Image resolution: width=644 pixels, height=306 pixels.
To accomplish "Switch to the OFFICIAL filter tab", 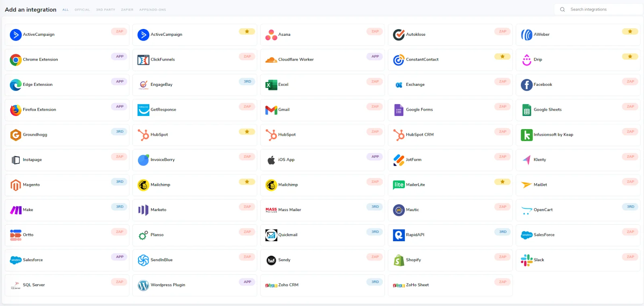I will (x=82, y=9).
